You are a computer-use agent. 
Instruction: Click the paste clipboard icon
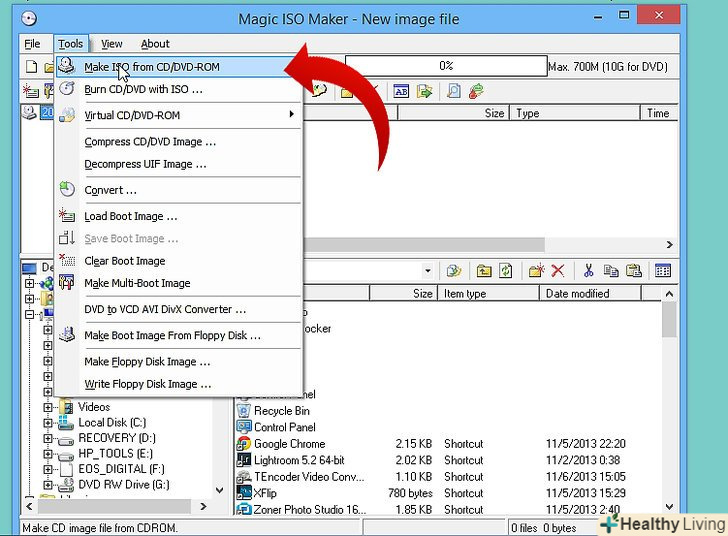[x=634, y=271]
